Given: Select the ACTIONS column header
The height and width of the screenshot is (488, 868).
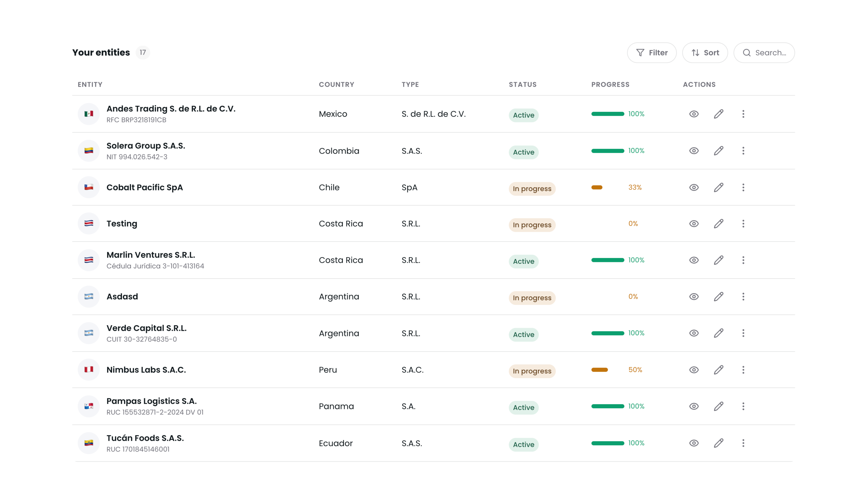Looking at the screenshot, I should (699, 85).
